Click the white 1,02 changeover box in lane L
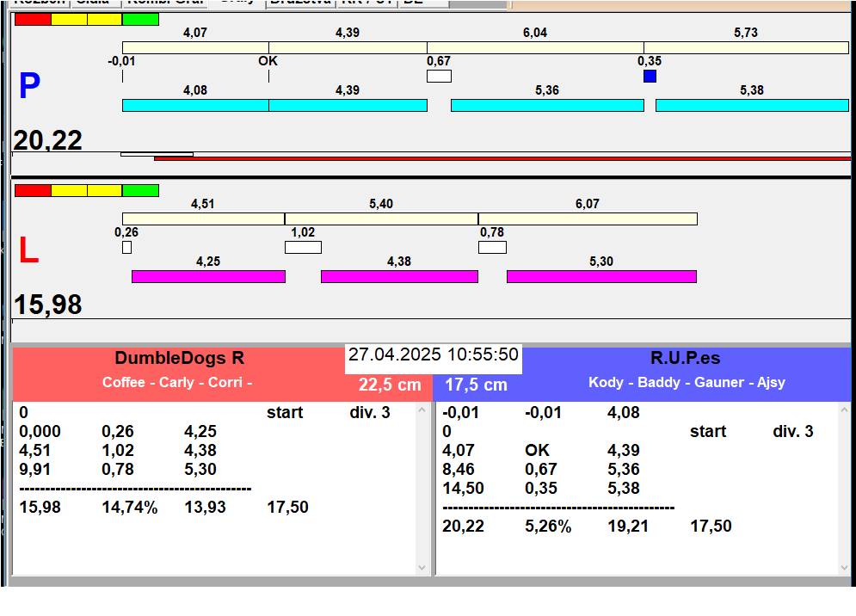Viewport: 856px width, 616px height. pos(303,248)
